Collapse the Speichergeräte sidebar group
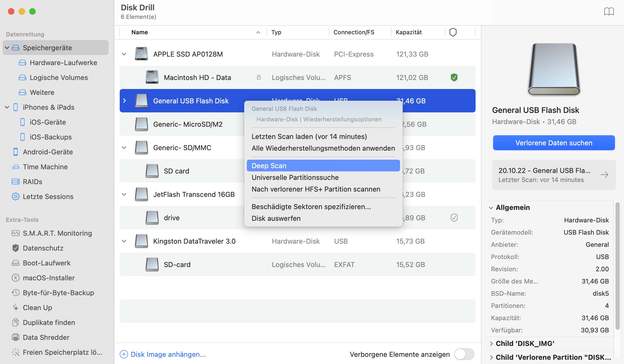Image resolution: width=624 pixels, height=364 pixels. pyautogui.click(x=7, y=48)
